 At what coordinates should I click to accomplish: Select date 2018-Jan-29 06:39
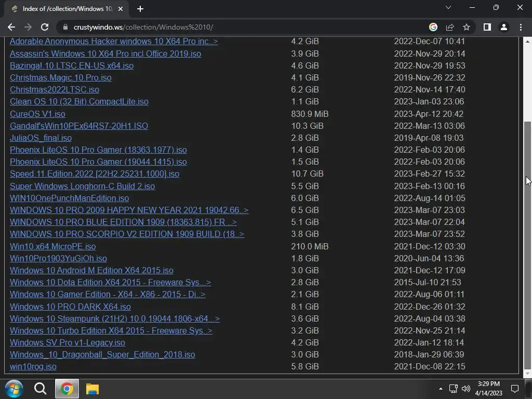429,354
